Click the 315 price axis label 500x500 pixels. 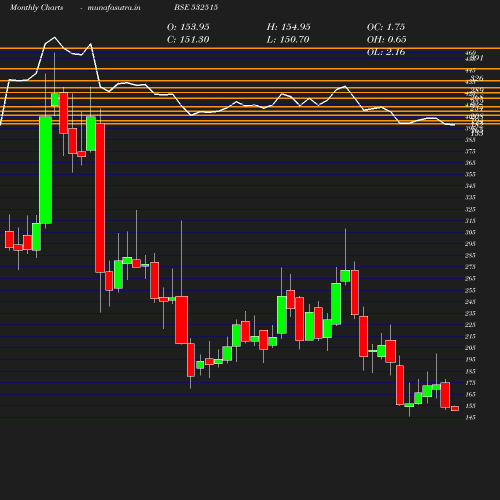pyautogui.click(x=470, y=221)
